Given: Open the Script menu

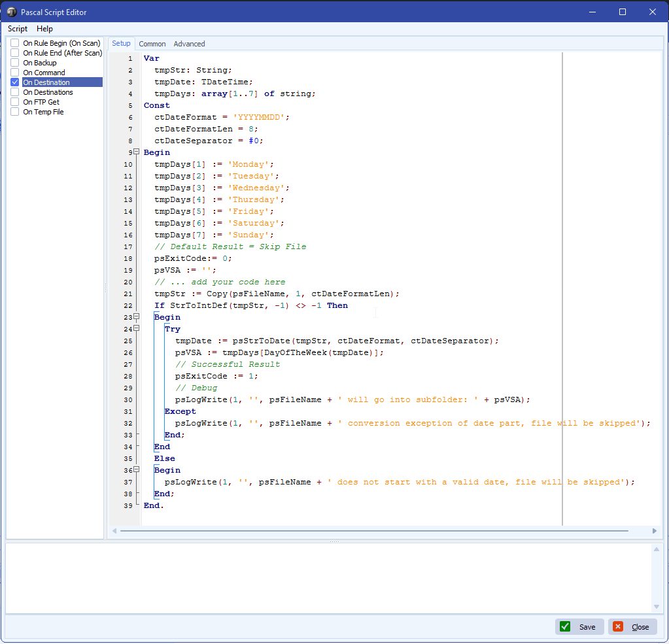Looking at the screenshot, I should pyautogui.click(x=18, y=29).
